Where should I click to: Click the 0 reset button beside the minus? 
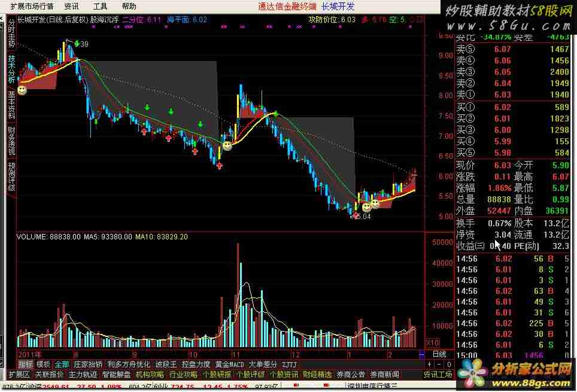[449, 364]
